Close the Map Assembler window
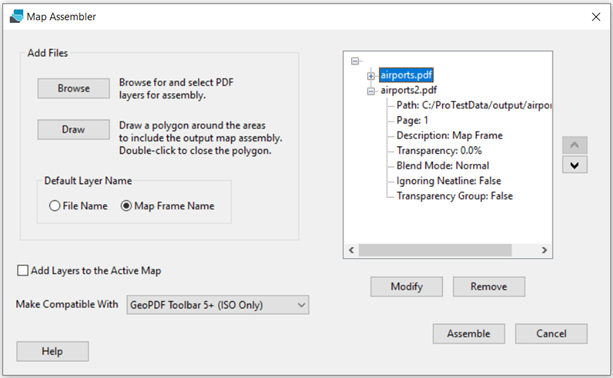Image resolution: width=613 pixels, height=378 pixels. coord(596,17)
